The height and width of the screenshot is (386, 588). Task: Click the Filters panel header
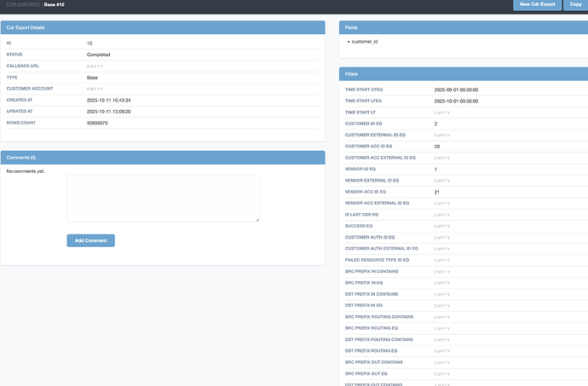pos(463,73)
